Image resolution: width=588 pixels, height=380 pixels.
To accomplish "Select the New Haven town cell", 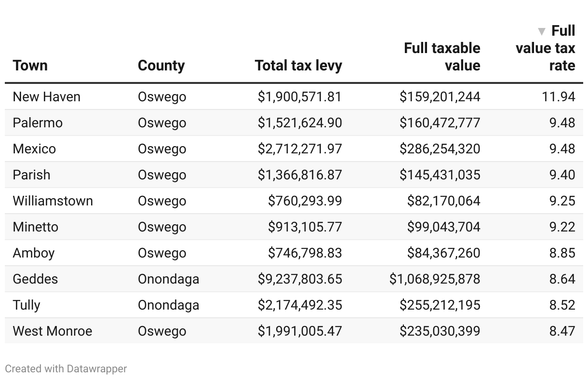I will 47,97.
